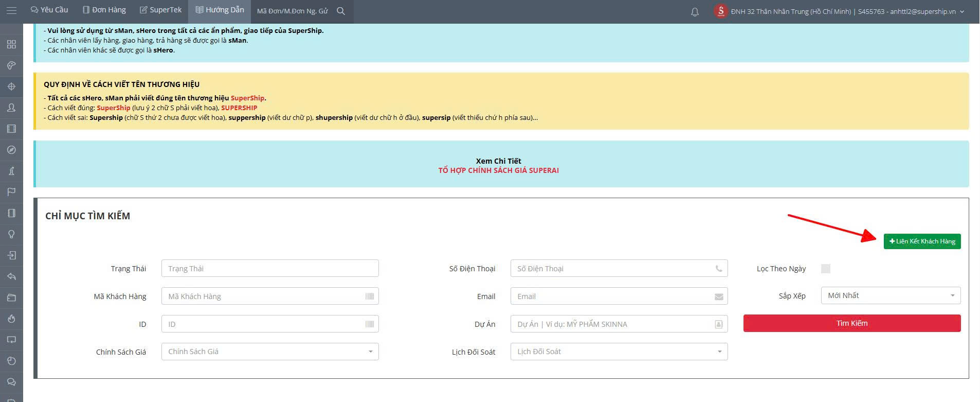Click the notebook sidebar icon
Screen dimensions: 980x402
coord(11,213)
